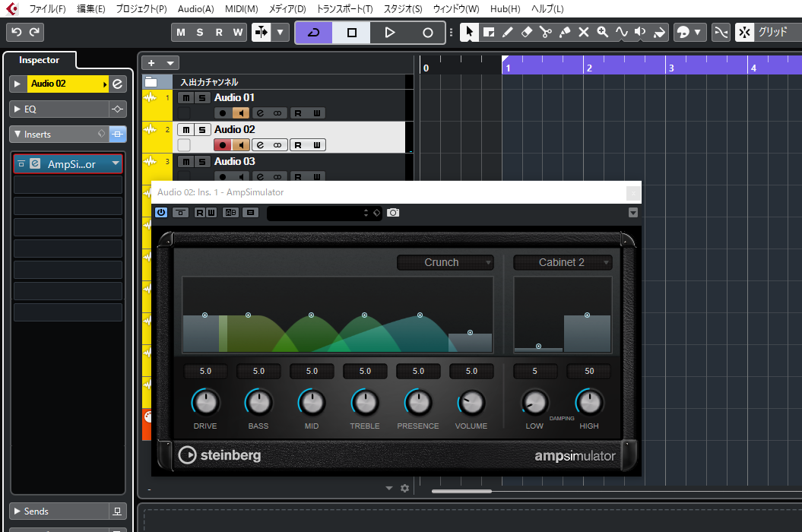Click the Undo arrow in toolbar

point(17,32)
